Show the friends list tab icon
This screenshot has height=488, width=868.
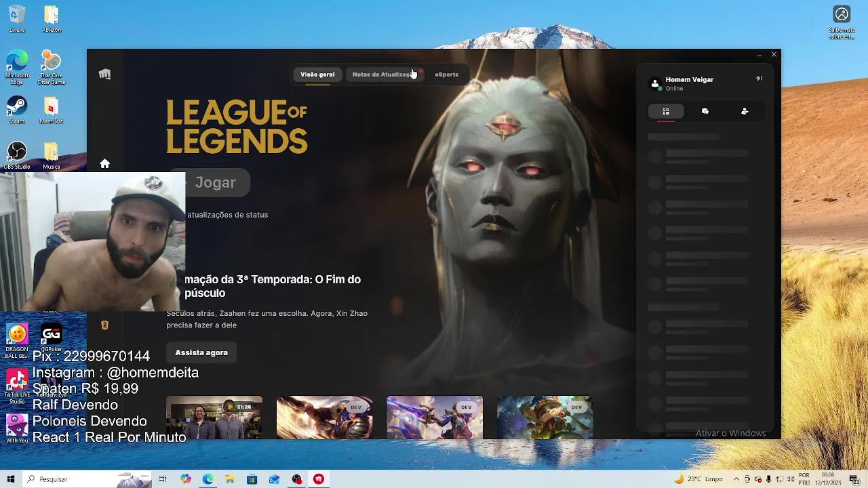666,111
